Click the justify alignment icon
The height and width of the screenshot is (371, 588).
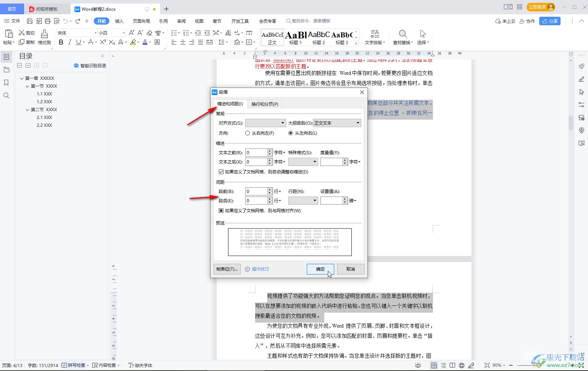(201, 42)
